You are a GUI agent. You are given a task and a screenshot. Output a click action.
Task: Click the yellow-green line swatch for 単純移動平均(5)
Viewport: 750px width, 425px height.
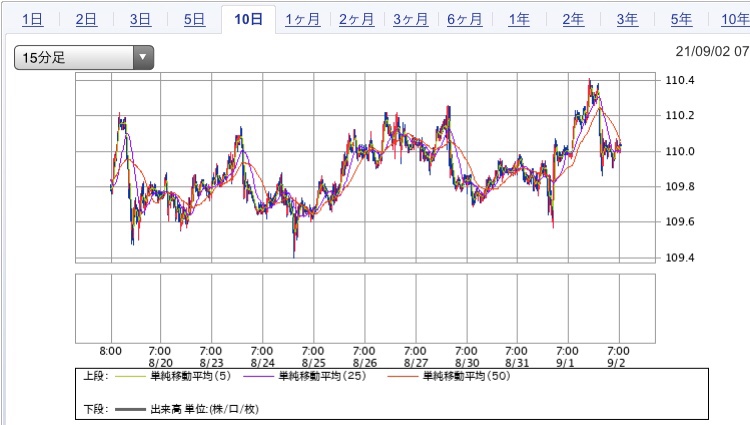pos(130,377)
